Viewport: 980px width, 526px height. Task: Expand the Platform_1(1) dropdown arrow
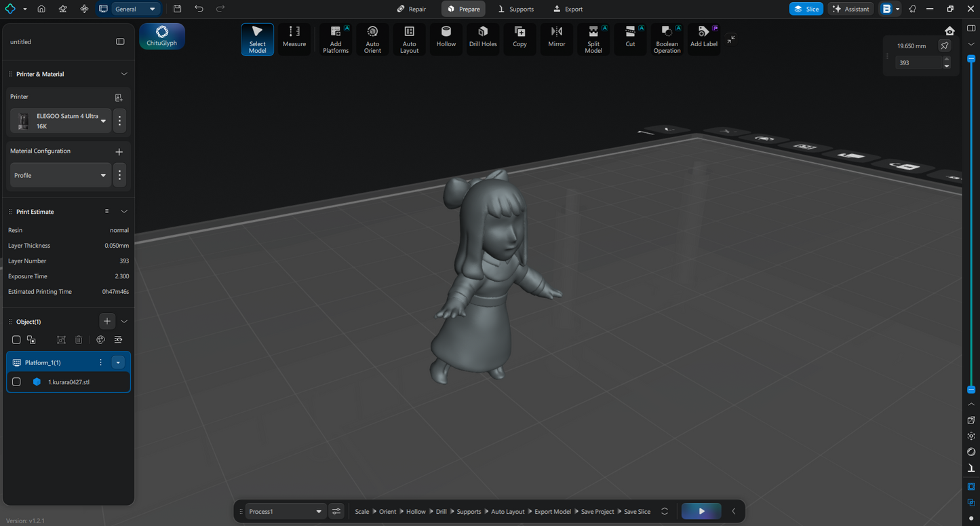[x=118, y=362]
